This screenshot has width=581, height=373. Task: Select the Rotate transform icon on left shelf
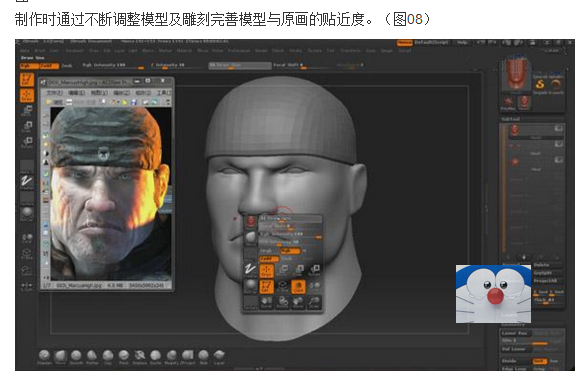point(27,142)
